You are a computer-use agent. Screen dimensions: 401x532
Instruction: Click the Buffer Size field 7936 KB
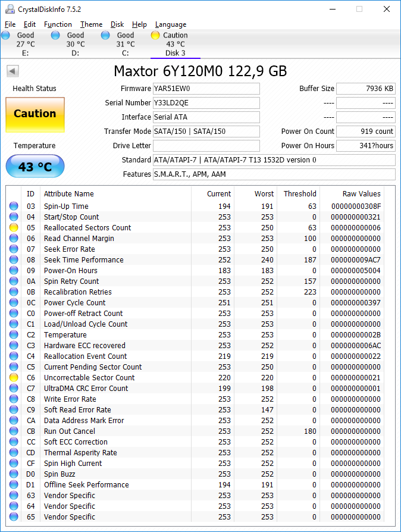click(366, 89)
